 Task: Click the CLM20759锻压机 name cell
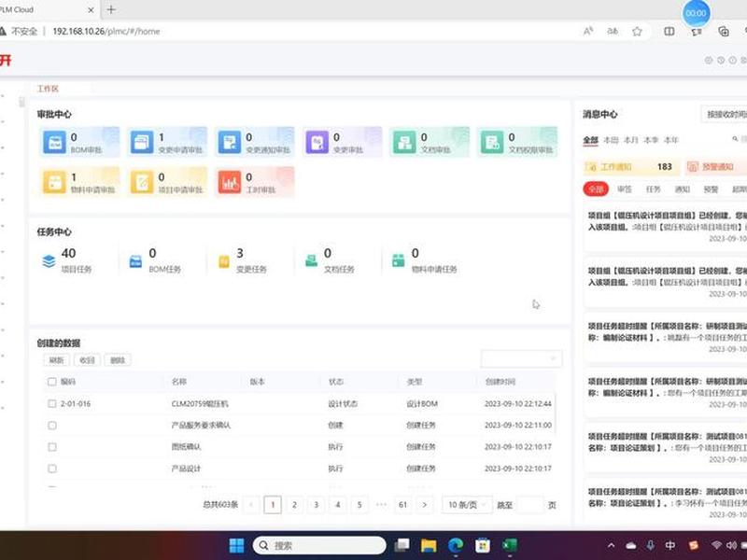(x=200, y=404)
